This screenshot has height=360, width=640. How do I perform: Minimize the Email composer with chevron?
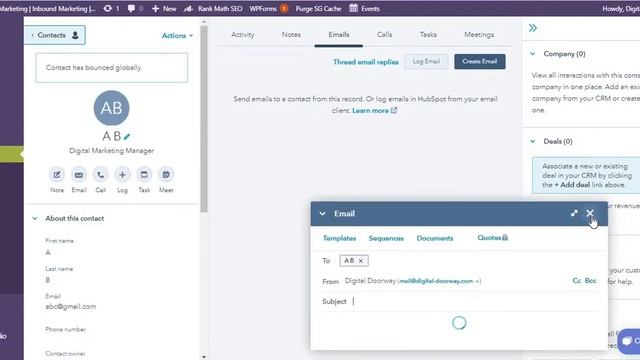(322, 213)
